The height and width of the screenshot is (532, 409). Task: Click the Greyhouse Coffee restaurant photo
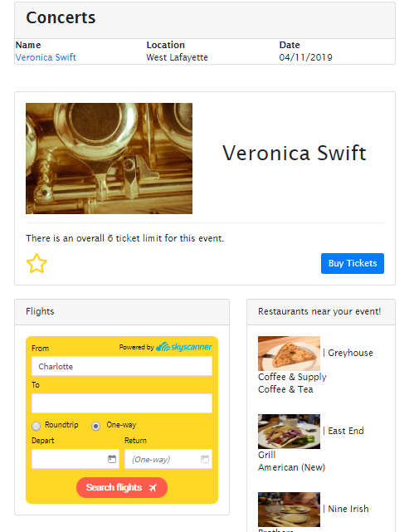pyautogui.click(x=289, y=354)
